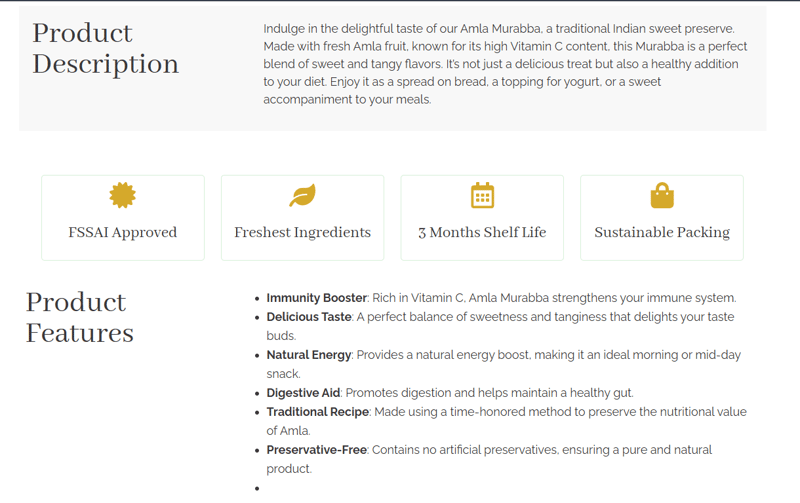Viewport: 800px width, 503px height.
Task: Click the leaf icon above Freshest Ingredients
Action: click(302, 195)
